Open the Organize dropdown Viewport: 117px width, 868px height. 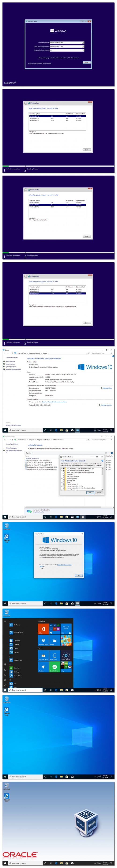[29, 453]
